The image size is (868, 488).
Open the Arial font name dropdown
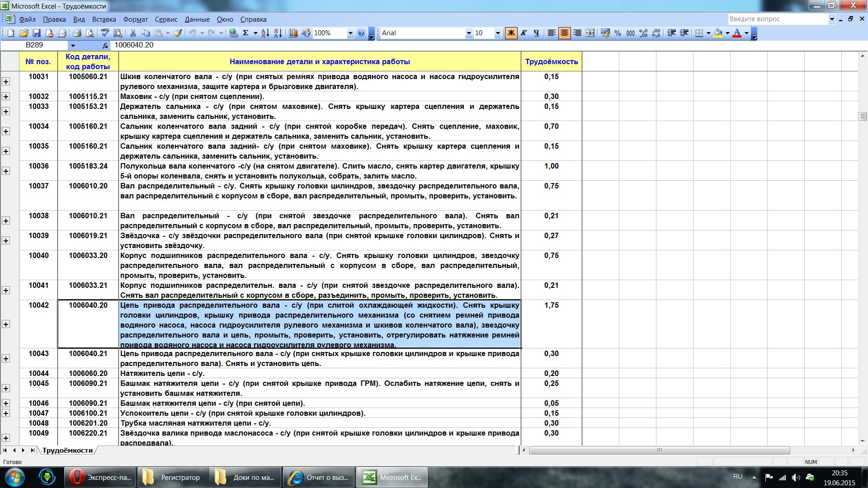point(468,33)
